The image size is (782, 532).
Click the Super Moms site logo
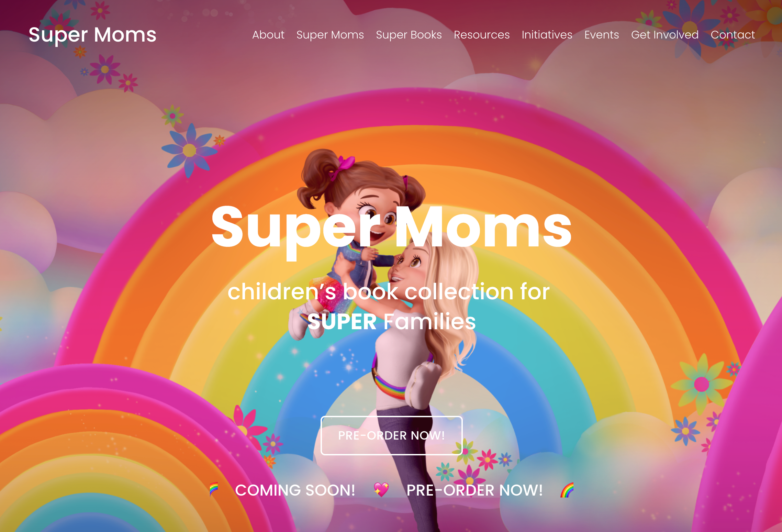tap(92, 35)
